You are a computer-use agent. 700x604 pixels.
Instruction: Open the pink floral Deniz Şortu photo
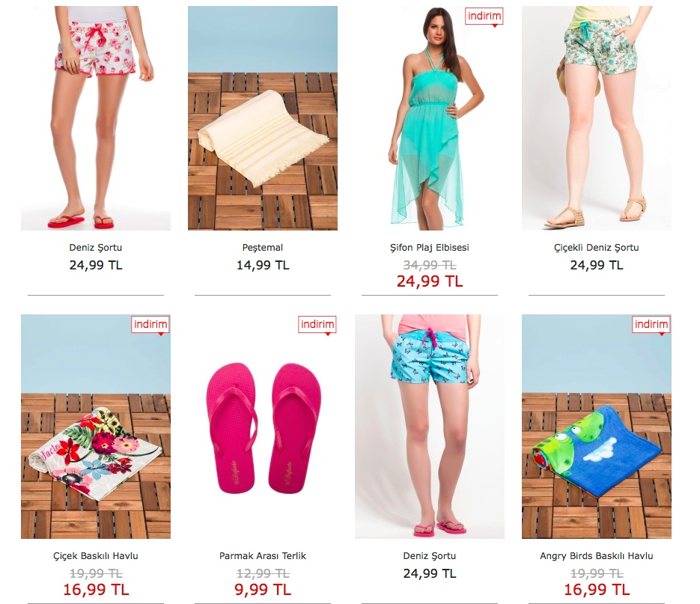(96, 118)
